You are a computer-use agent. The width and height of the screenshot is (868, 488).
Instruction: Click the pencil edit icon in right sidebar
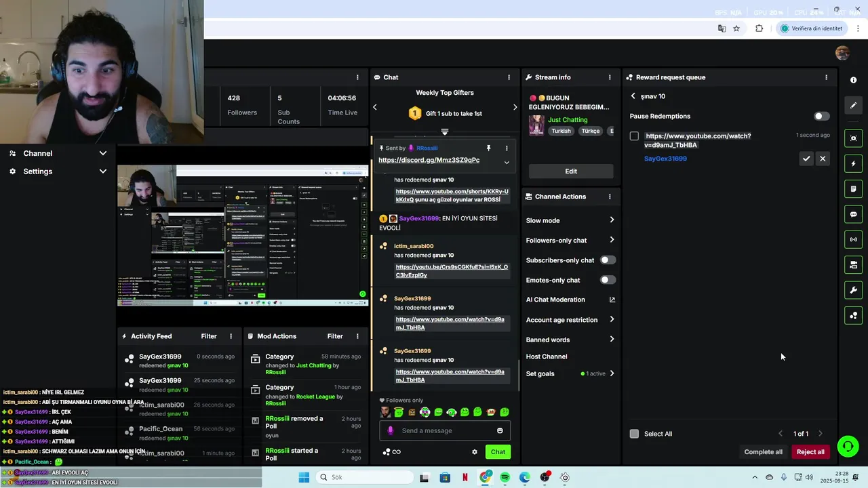(x=853, y=106)
